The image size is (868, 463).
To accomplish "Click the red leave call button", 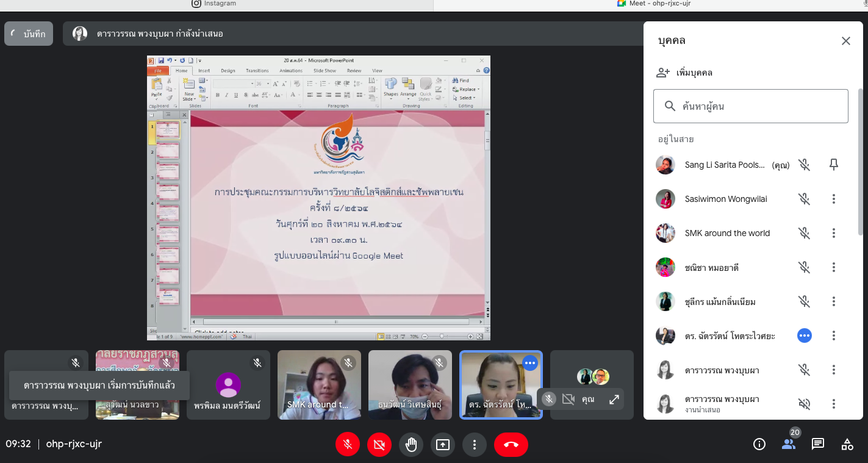I will point(511,445).
